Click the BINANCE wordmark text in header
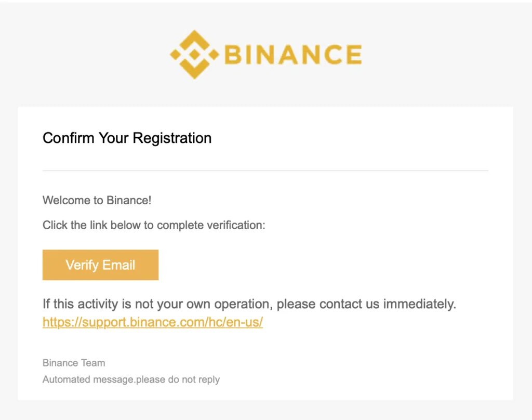The height and width of the screenshot is (420, 532). click(292, 55)
